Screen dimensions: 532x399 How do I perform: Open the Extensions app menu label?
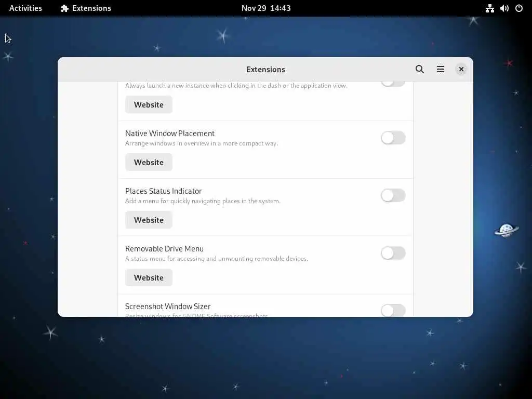(x=91, y=8)
